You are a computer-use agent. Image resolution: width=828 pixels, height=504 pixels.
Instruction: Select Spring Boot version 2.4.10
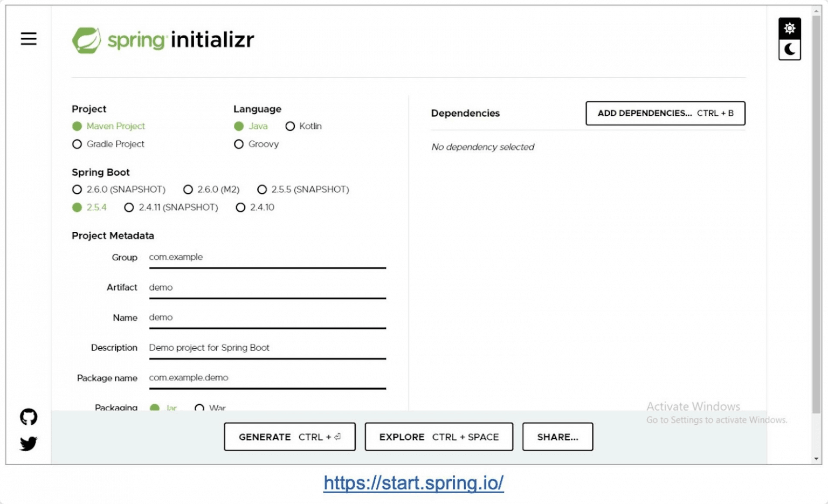point(240,208)
